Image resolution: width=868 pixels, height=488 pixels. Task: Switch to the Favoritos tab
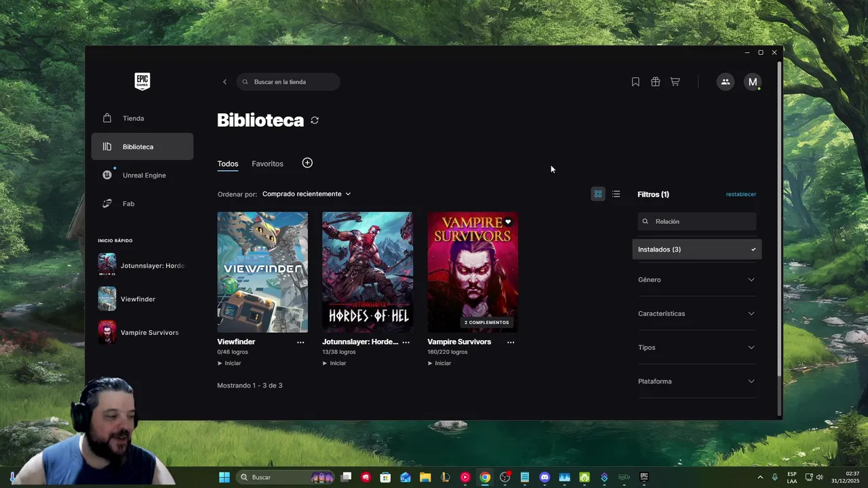click(267, 164)
